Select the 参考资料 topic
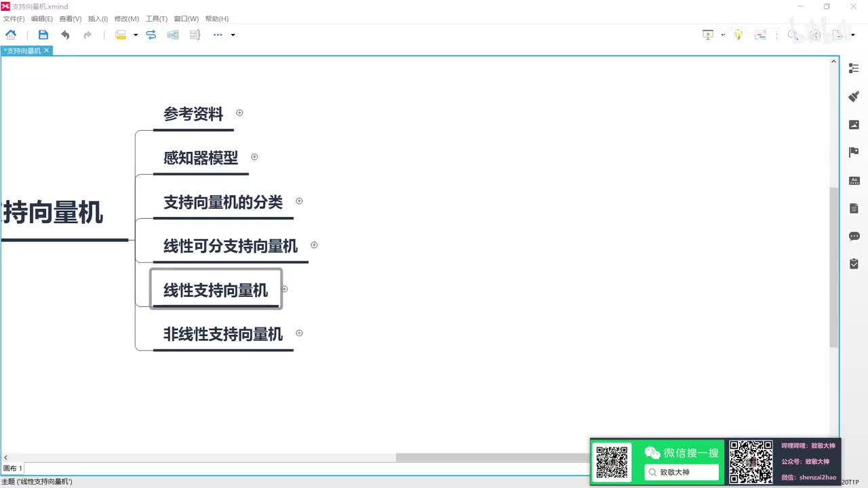 (x=193, y=114)
